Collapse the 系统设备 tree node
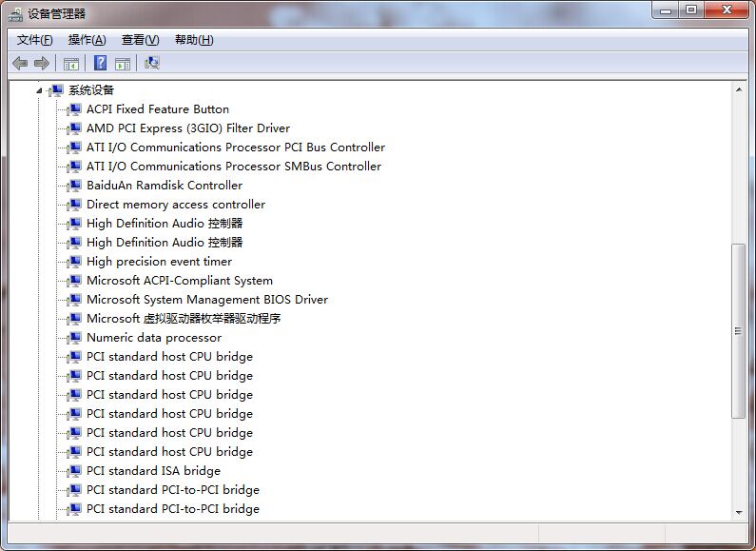This screenshot has height=551, width=756. (x=40, y=90)
